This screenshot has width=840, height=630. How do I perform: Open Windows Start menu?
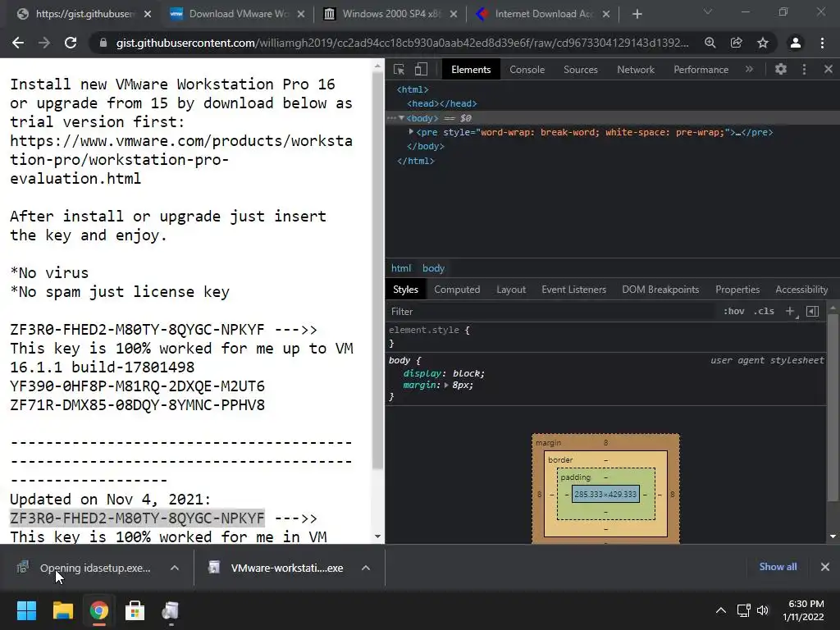coord(26,610)
